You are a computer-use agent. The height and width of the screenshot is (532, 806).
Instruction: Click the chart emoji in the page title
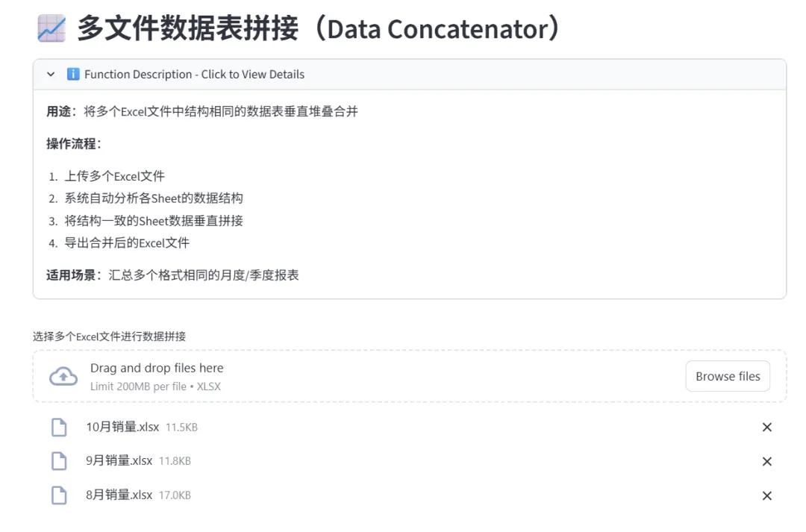click(51, 28)
